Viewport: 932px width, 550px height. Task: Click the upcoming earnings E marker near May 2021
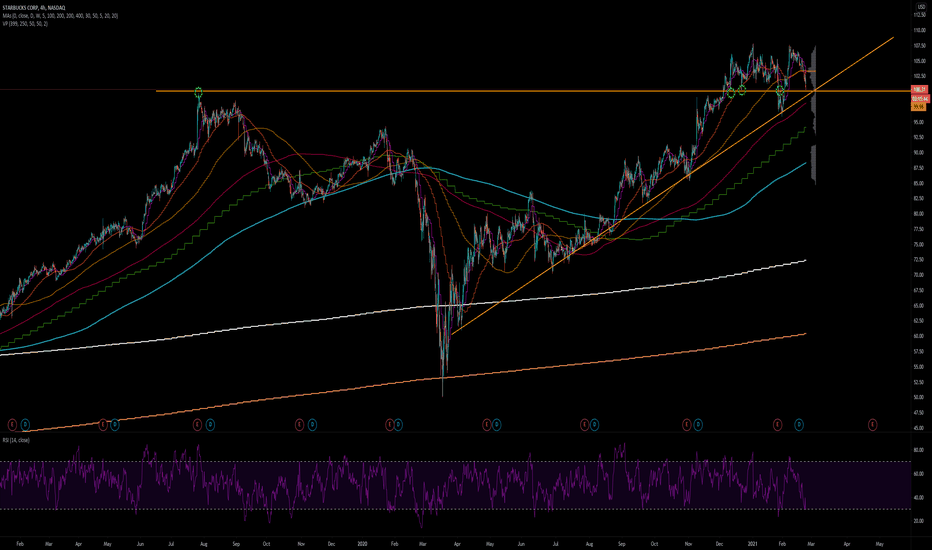[x=873, y=424]
